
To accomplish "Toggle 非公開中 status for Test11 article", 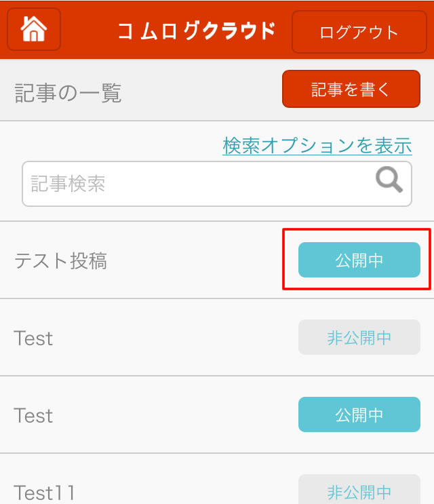I will (359, 491).
